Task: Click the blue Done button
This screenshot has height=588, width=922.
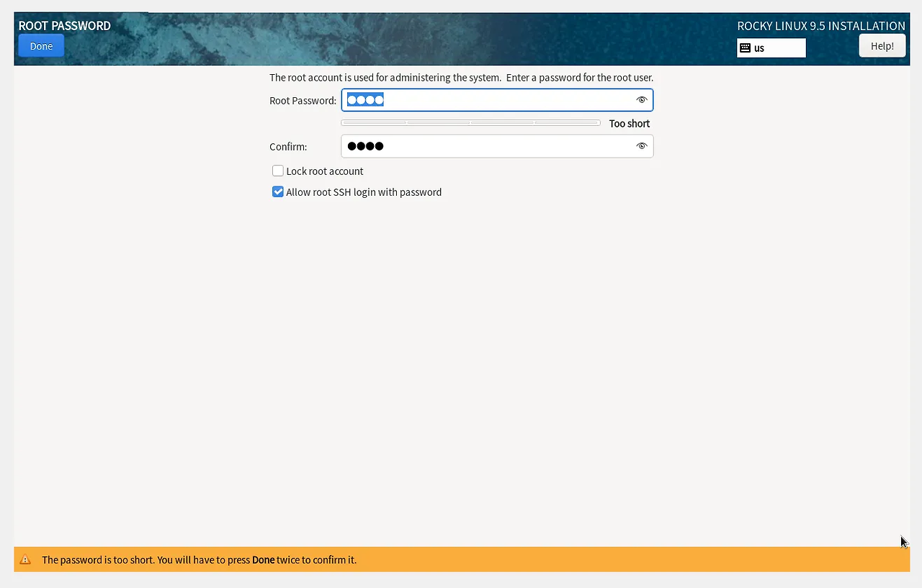Action: tap(41, 46)
